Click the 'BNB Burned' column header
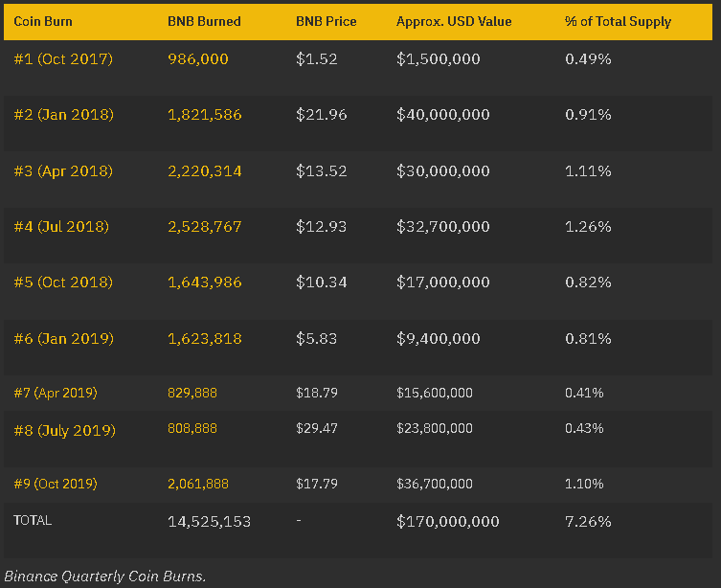 coord(204,22)
